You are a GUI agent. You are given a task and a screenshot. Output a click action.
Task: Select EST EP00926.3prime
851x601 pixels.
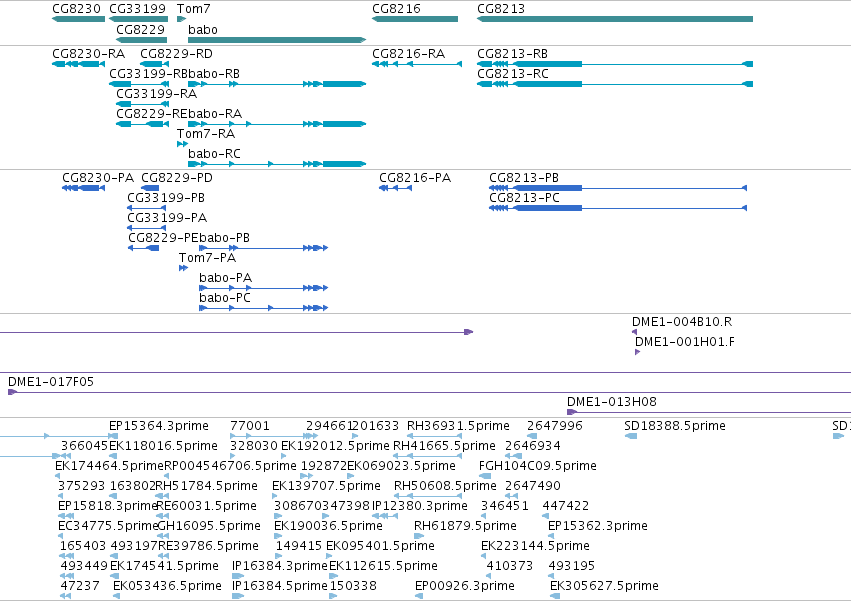(465, 586)
